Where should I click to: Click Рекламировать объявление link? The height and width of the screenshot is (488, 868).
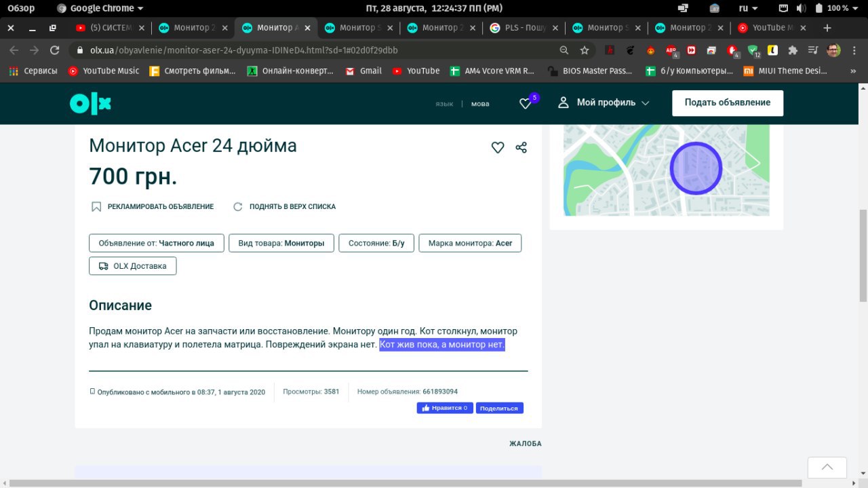click(153, 206)
